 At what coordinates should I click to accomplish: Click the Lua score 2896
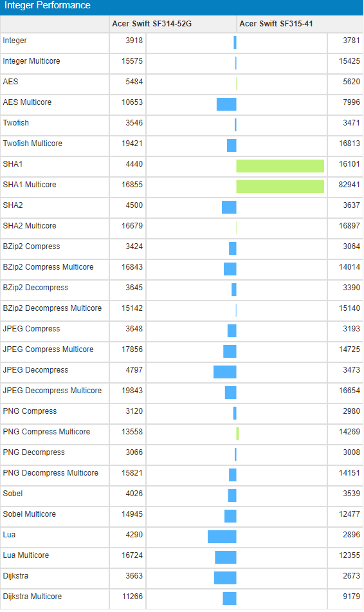point(352,535)
